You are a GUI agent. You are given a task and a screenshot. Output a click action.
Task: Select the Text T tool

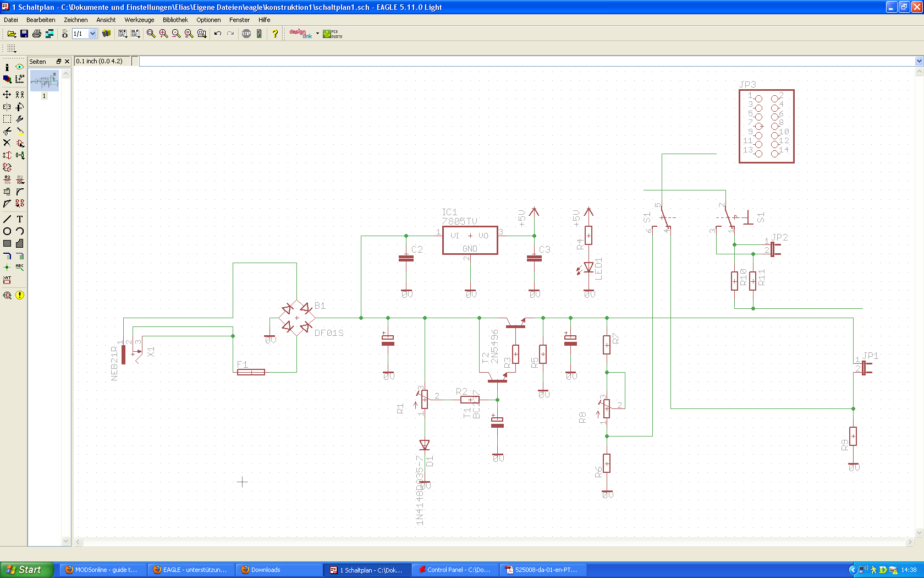[x=20, y=219]
